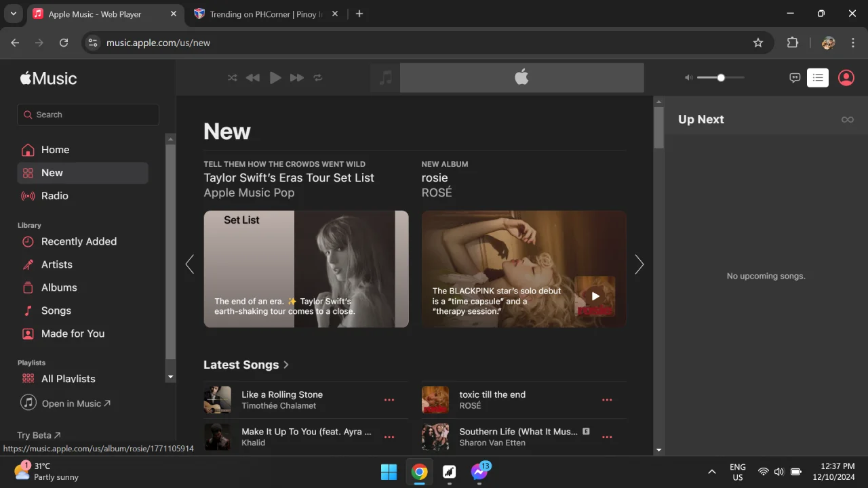The image size is (868, 488).
Task: Open Songs in the library
Action: click(x=83, y=310)
